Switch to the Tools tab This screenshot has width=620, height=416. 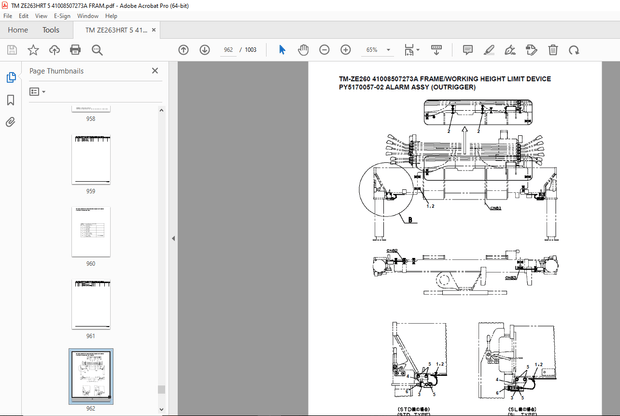51,30
